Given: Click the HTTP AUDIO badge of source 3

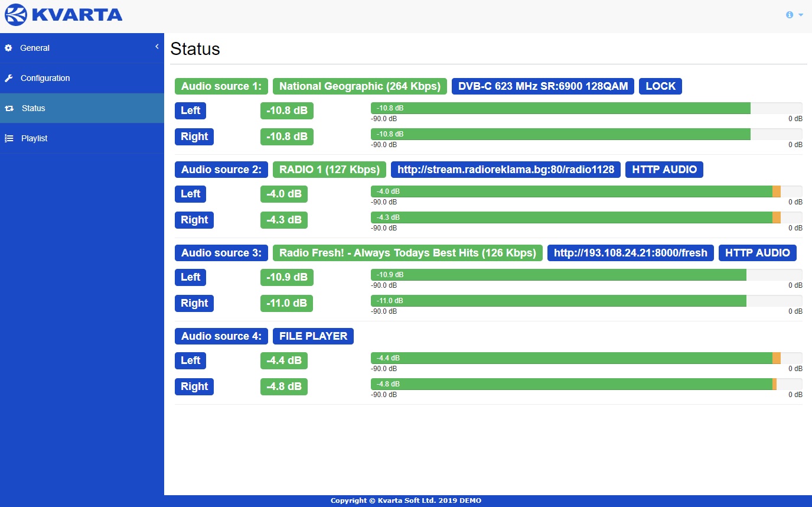Looking at the screenshot, I should [x=758, y=253].
